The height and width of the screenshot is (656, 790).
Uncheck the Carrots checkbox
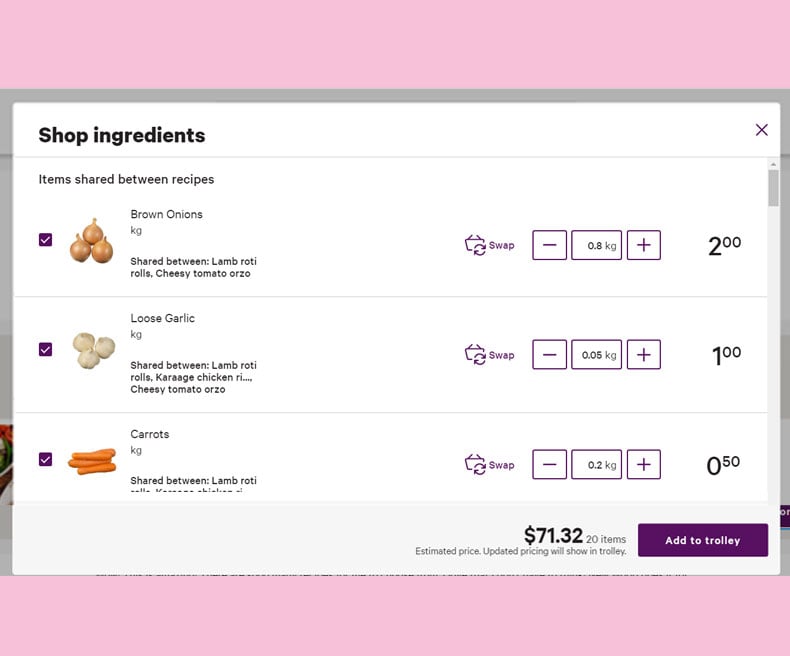tap(45, 460)
